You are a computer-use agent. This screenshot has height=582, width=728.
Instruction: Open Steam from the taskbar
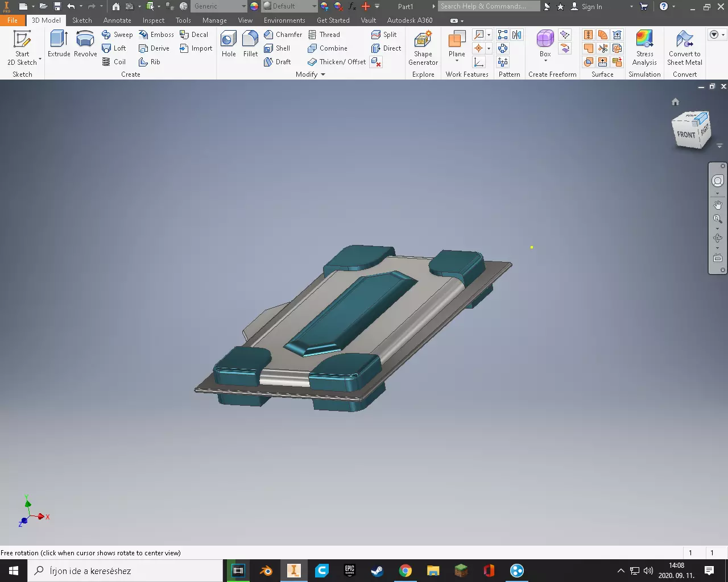click(377, 571)
